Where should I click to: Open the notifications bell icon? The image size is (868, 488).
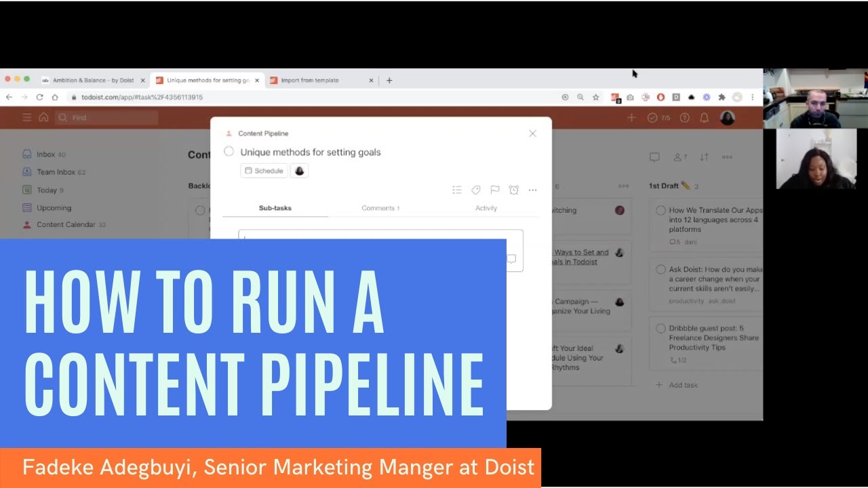[705, 118]
